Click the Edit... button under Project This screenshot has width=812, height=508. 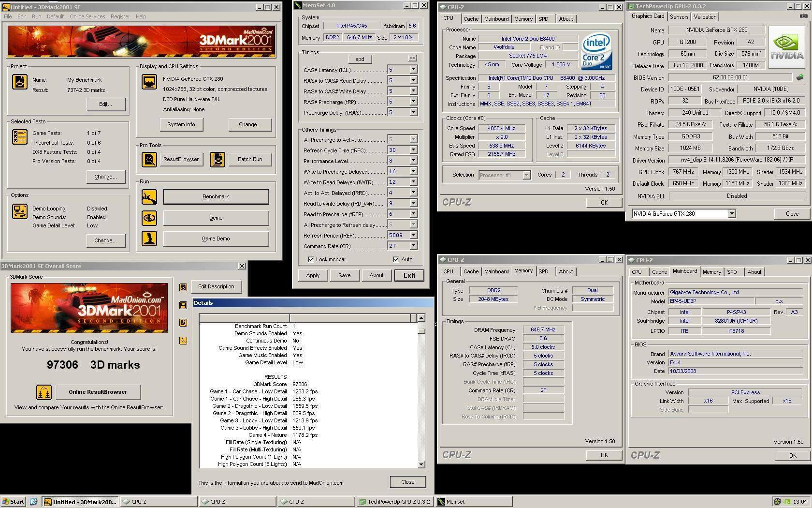coord(105,104)
